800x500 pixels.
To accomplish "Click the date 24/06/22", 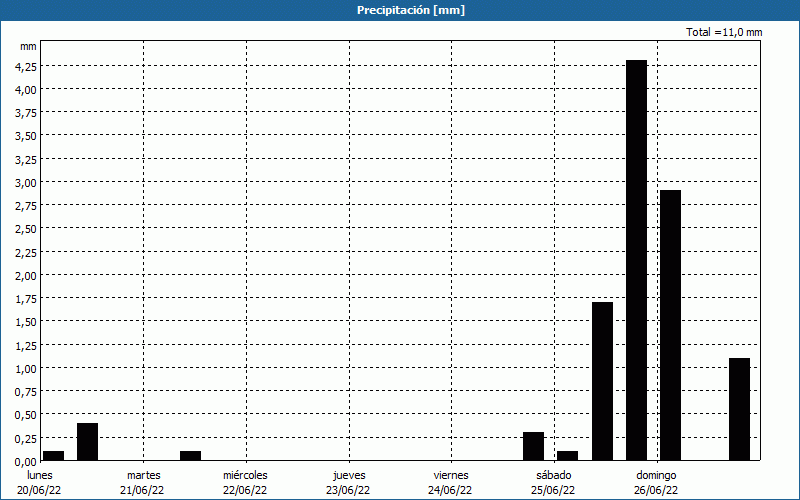I will pyautogui.click(x=450, y=490).
